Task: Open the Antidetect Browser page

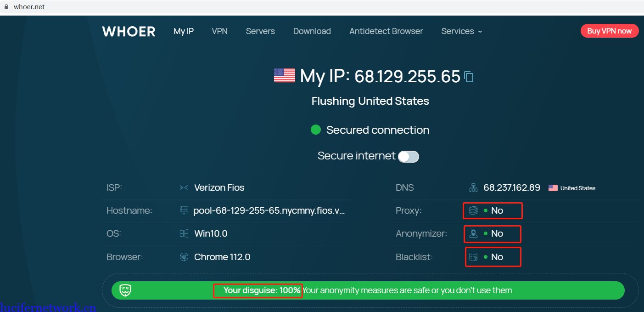Action: coord(386,31)
